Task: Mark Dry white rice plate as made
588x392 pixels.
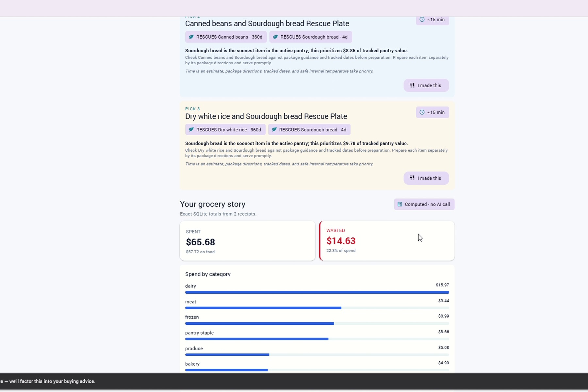Action: (x=426, y=178)
